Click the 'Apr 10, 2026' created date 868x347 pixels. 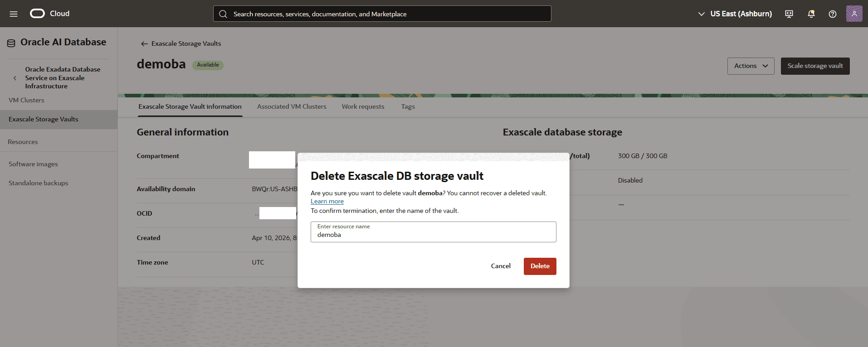click(274, 238)
